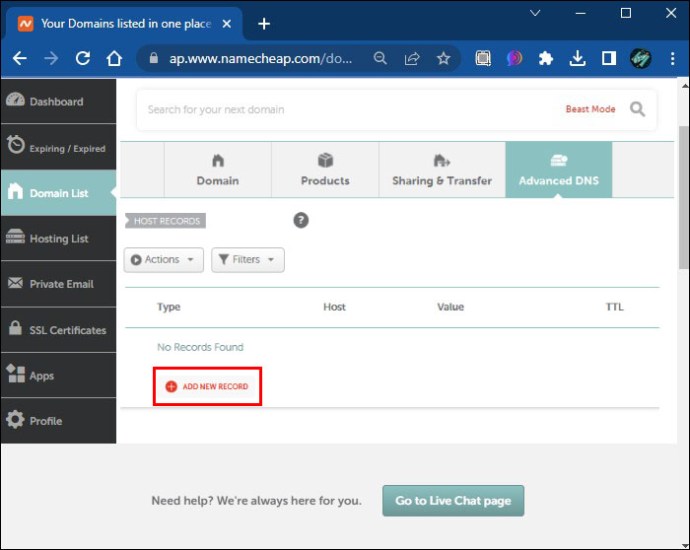Switch to the Sharing & Transfer tab
Screen dimensions: 690x550
(x=442, y=170)
